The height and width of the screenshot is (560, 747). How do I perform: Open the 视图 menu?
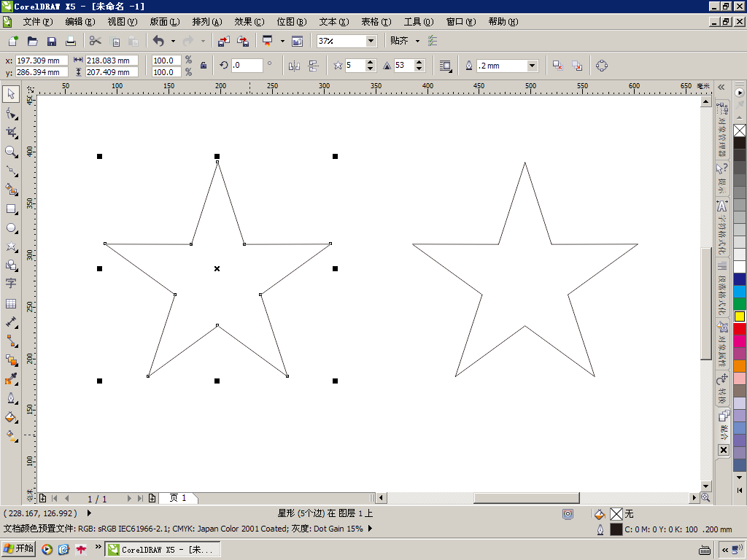point(123,22)
